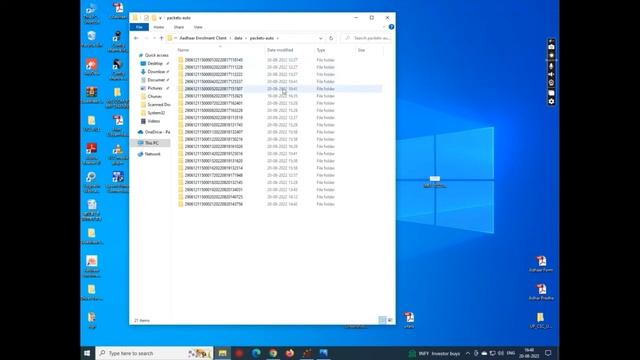The image size is (640, 360).
Task: Select Scanned Doc folder in navigation pane
Action: pos(156,104)
